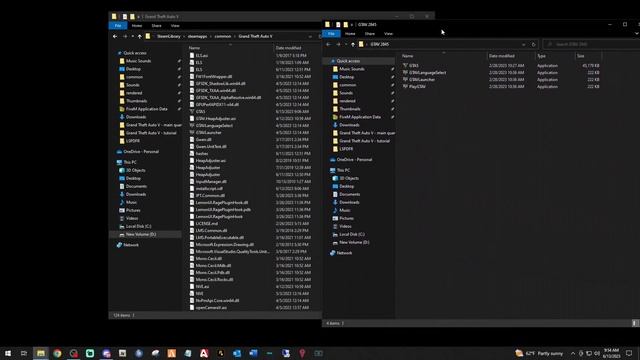Select Quick access in front window sidebar
Screen dimensions: 640x360
click(x=348, y=61)
